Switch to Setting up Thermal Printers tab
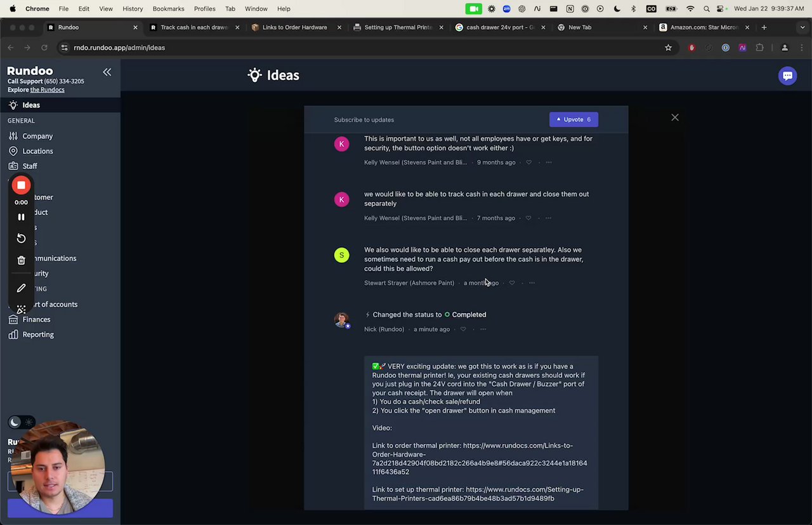This screenshot has width=812, height=525. point(398,27)
